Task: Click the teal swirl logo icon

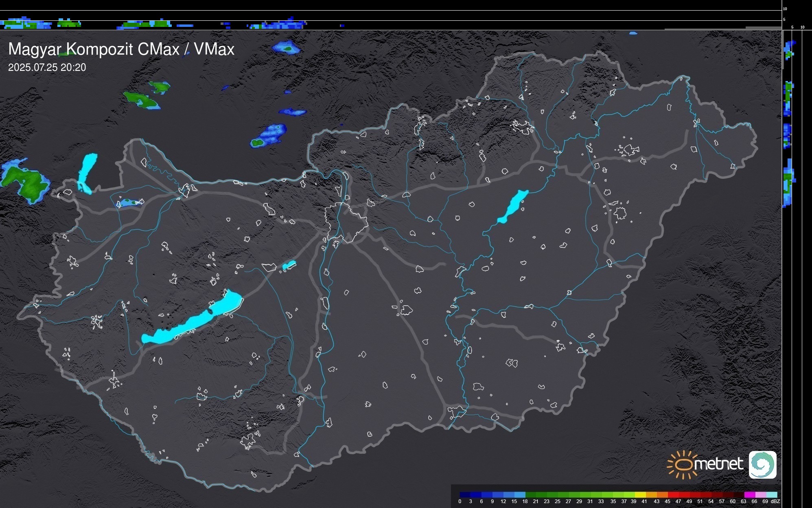Action: pyautogui.click(x=762, y=465)
